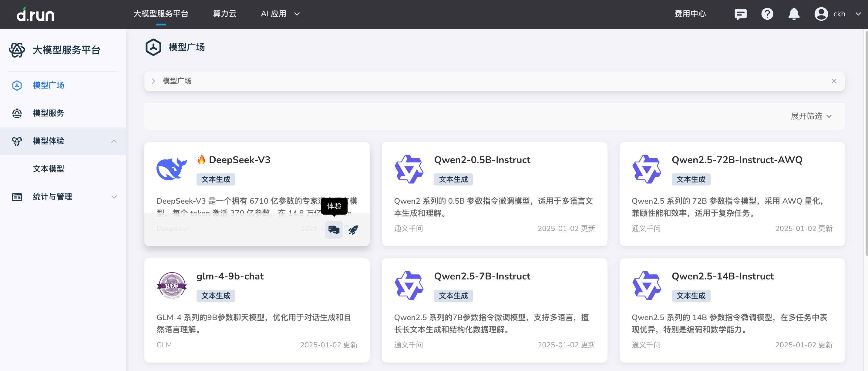Click the 文本生成 tag on Qwen2.5-7B-Instruct
The image size is (868, 371).
pyautogui.click(x=453, y=296)
